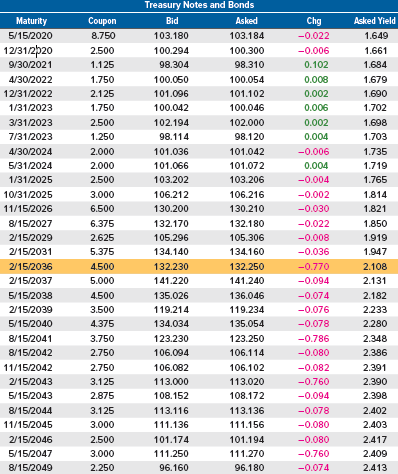Select the 12/31/2020 maturity date

[28, 51]
